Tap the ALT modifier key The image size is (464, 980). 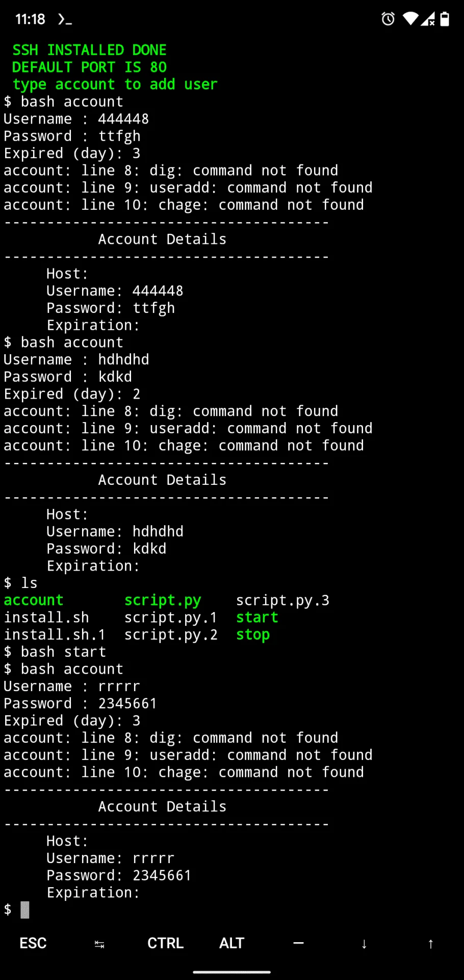pyautogui.click(x=232, y=943)
